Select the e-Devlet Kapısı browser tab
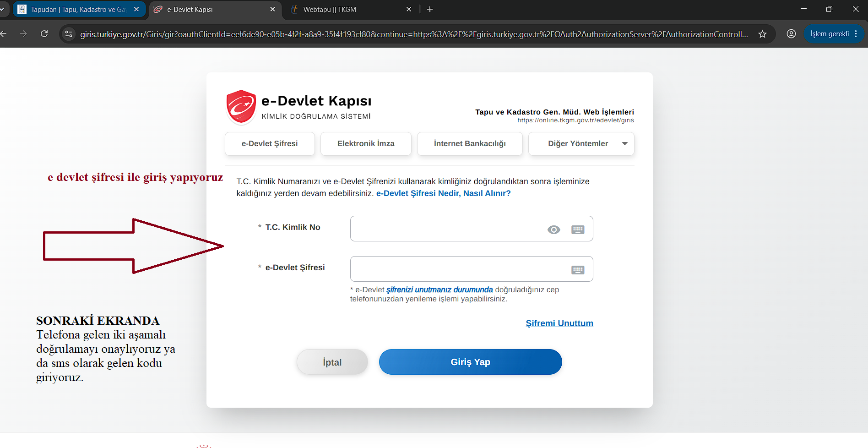The image size is (868, 448). [x=215, y=9]
